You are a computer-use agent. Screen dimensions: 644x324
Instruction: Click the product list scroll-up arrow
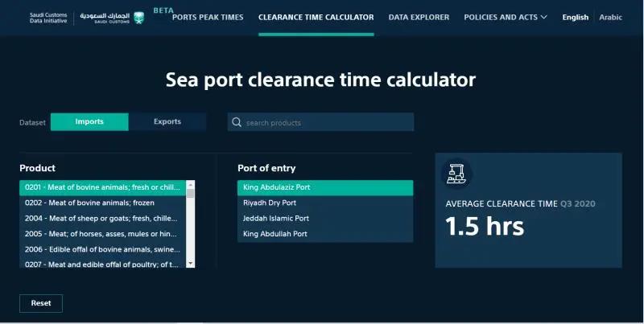(190, 184)
